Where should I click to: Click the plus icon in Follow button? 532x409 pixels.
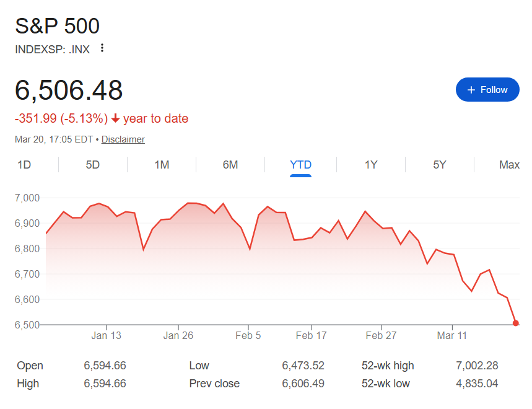point(471,90)
